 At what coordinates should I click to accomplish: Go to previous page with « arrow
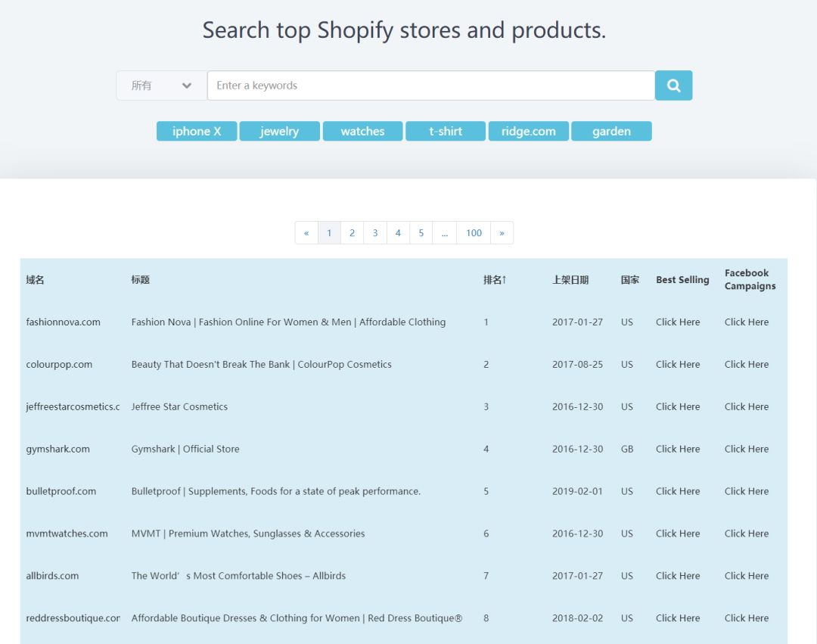pyautogui.click(x=306, y=233)
